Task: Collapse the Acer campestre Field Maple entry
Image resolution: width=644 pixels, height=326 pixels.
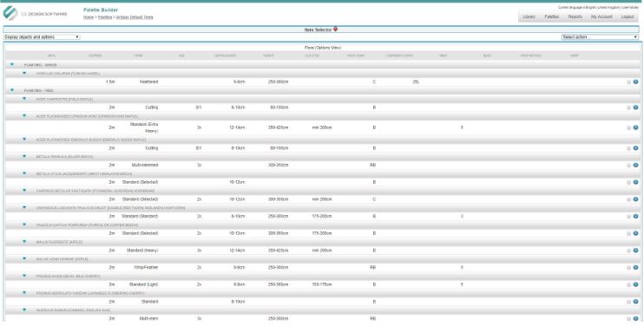Action: tap(24, 99)
